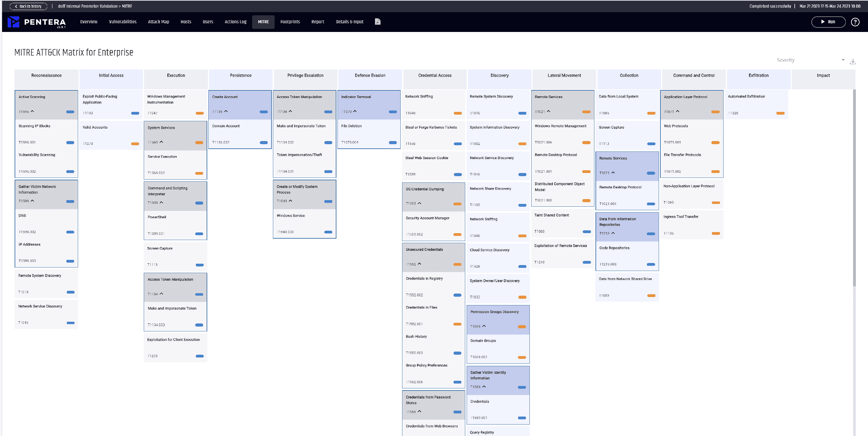Viewport: 868px width, 436px height.
Task: Go back to history
Action: coord(28,6)
